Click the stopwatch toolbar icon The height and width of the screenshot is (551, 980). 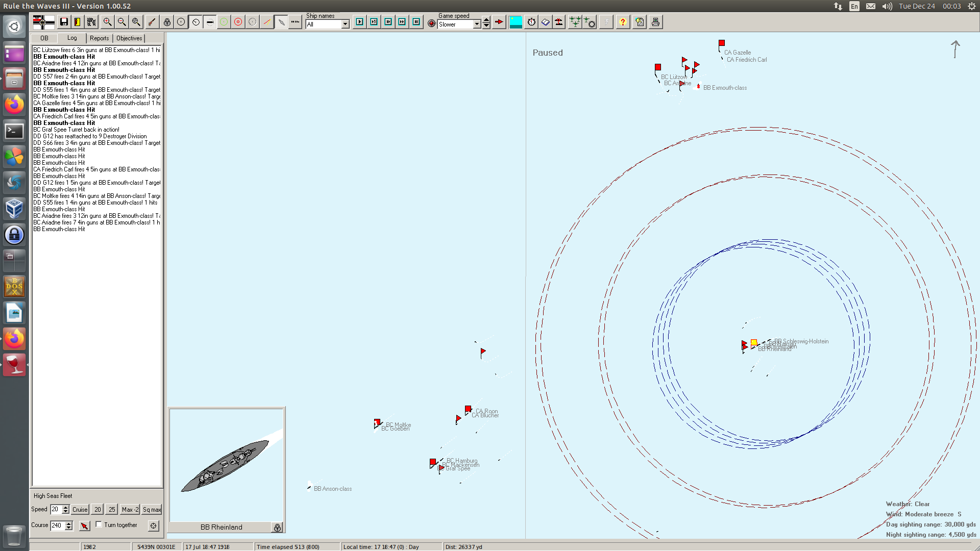[531, 22]
